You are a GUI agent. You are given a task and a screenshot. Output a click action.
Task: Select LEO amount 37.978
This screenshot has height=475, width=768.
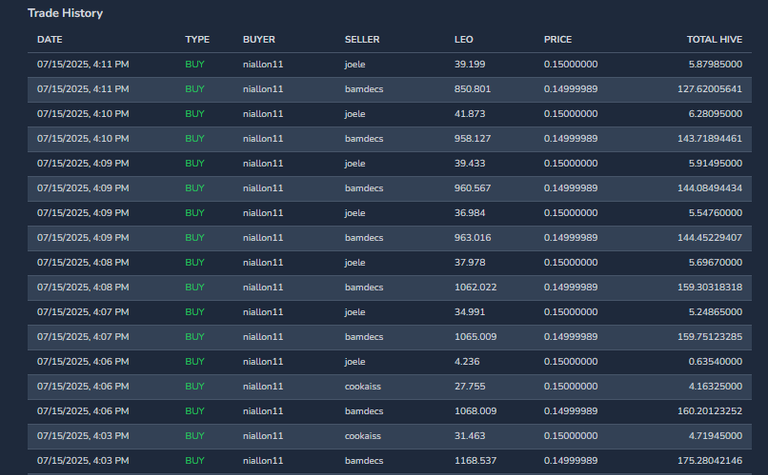coord(470,262)
